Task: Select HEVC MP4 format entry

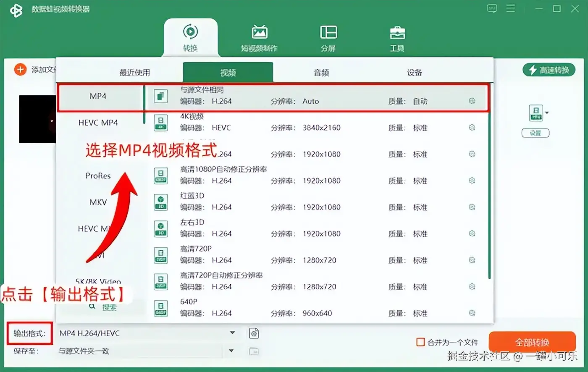Action: point(98,123)
